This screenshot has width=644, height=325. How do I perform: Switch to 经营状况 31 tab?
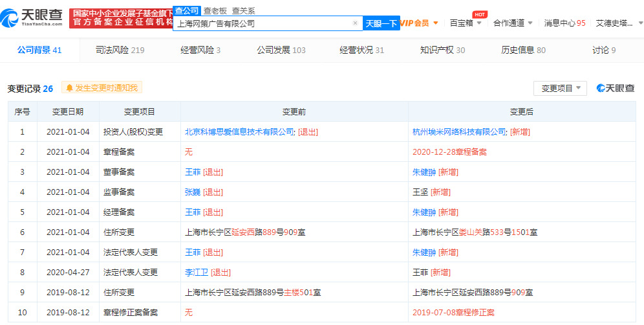(362, 50)
